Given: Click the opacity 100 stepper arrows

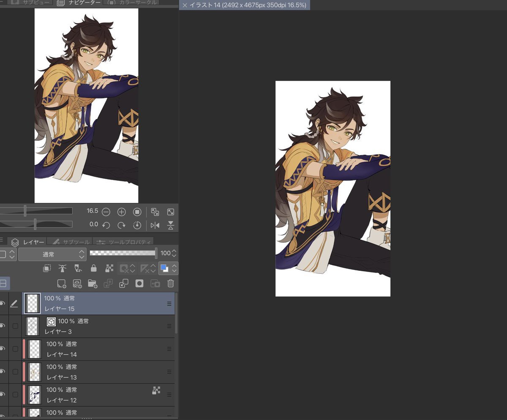Looking at the screenshot, I should [174, 254].
